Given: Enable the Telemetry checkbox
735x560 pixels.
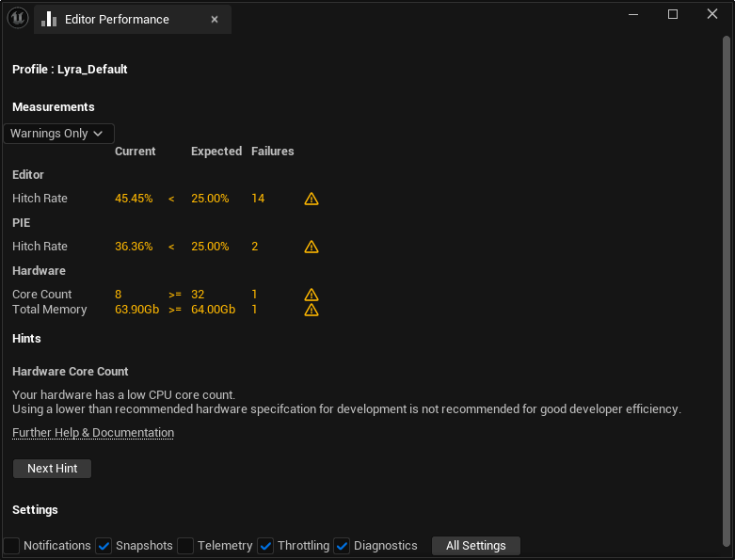Looking at the screenshot, I should (x=185, y=546).
